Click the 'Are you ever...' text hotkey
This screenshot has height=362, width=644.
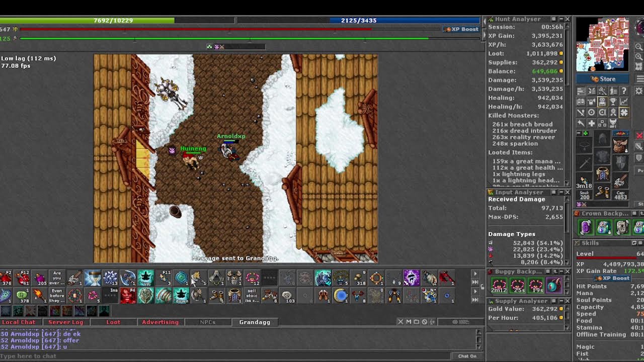pyautogui.click(x=57, y=278)
